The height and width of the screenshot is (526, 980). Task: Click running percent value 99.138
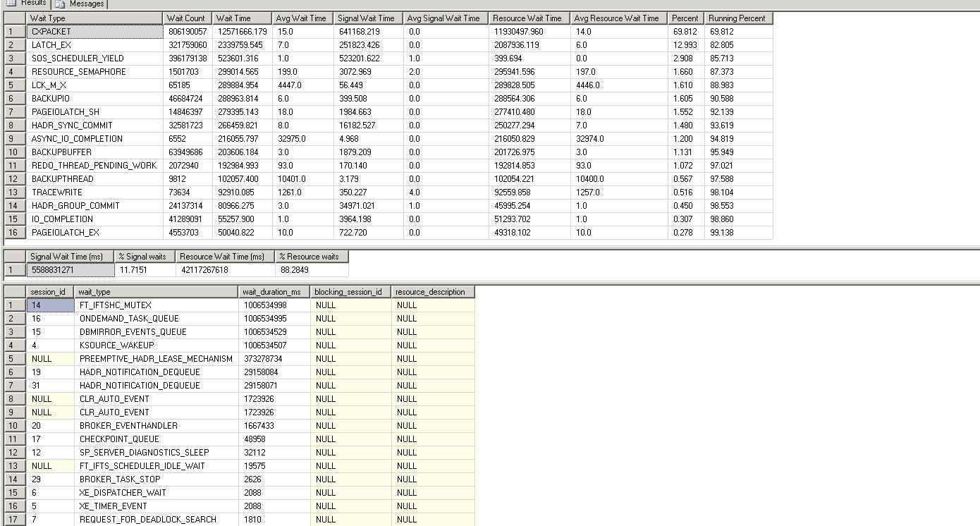pyautogui.click(x=738, y=233)
